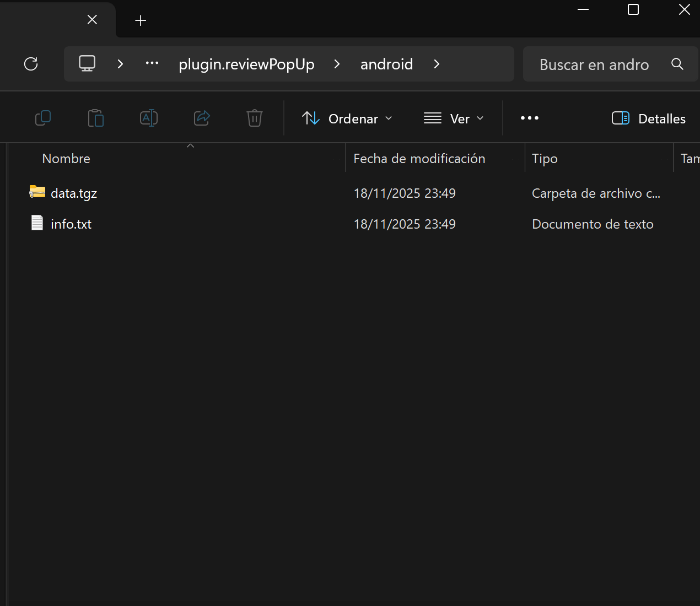The width and height of the screenshot is (700, 606).
Task: Expand chevron after android breadcrumb
Action: [x=437, y=64]
